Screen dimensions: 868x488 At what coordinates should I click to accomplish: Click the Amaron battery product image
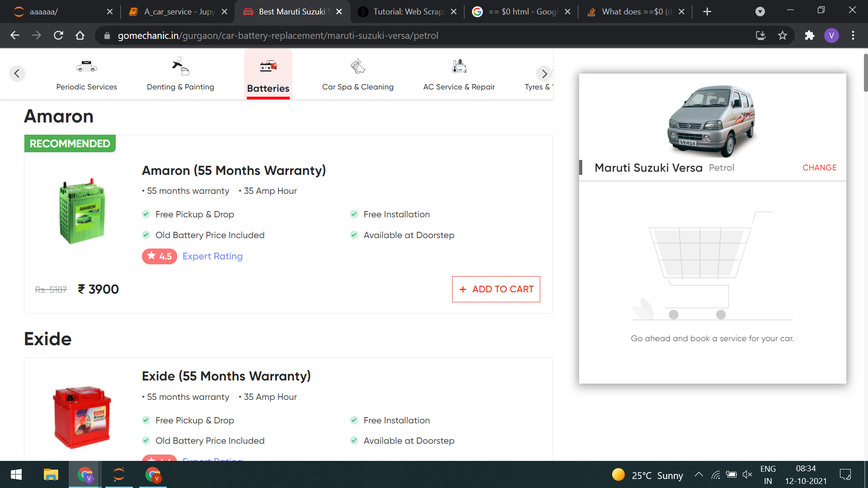82,211
